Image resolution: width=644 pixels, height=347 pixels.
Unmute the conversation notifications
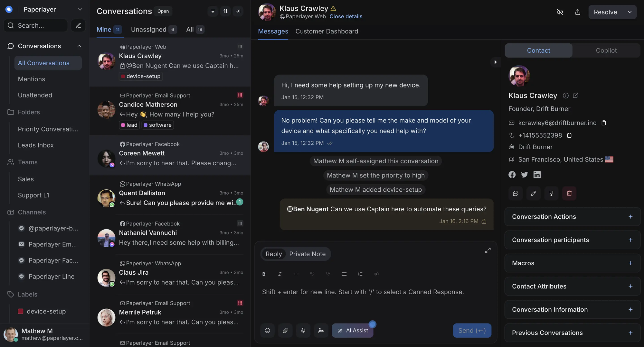[x=560, y=12]
